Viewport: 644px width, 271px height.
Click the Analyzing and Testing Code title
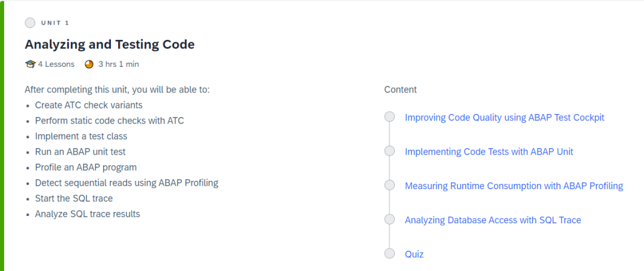[x=110, y=44]
